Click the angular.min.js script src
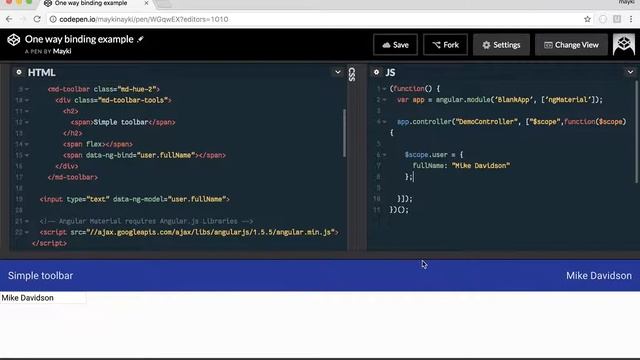Screen dimensions: 640x360 211,232
